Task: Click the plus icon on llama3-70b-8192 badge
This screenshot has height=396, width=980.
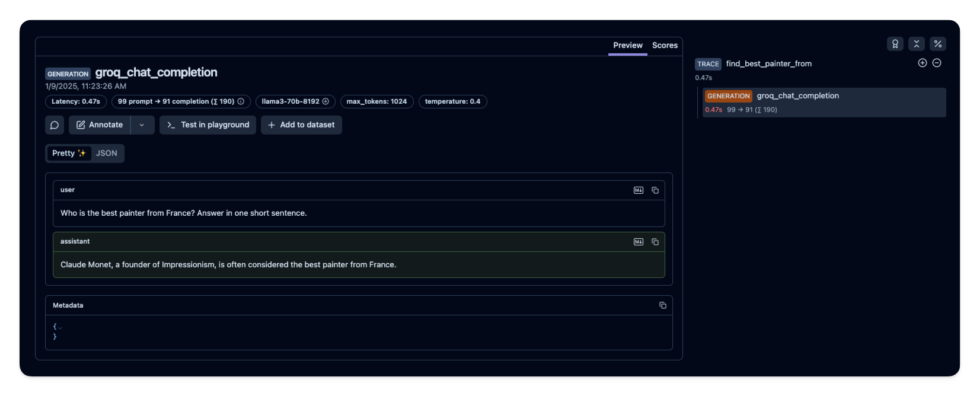Action: pos(325,101)
